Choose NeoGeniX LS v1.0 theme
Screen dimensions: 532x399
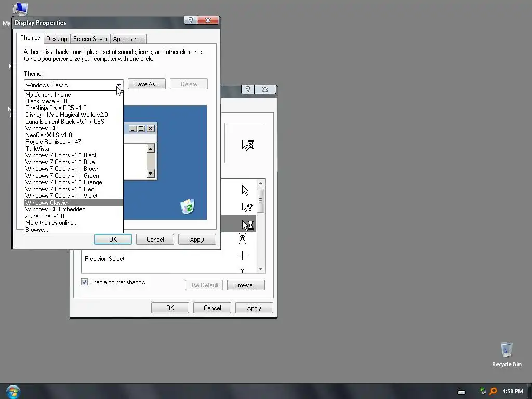pyautogui.click(x=74, y=135)
